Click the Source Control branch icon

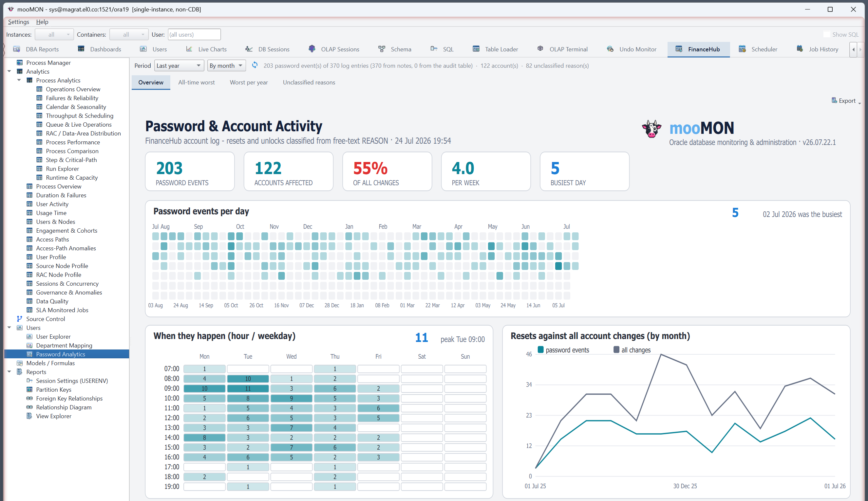click(20, 319)
